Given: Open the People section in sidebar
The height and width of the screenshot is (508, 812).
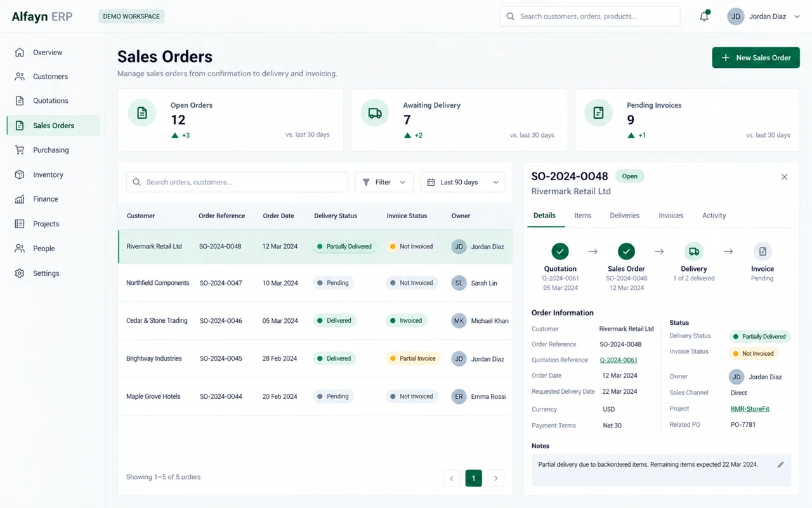Looking at the screenshot, I should coord(53,249).
